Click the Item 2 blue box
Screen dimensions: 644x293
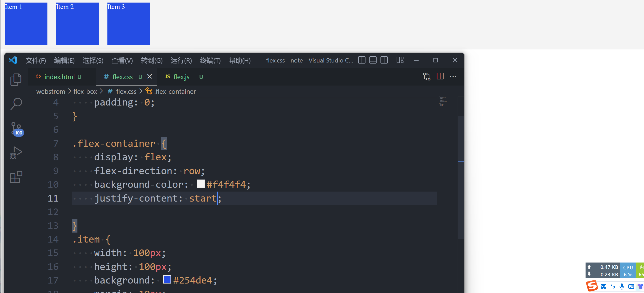point(77,24)
